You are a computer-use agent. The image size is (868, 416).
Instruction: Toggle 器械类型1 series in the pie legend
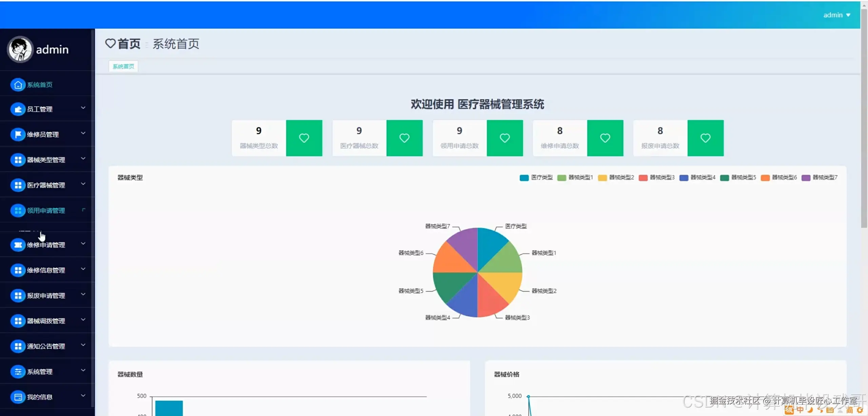coord(575,177)
